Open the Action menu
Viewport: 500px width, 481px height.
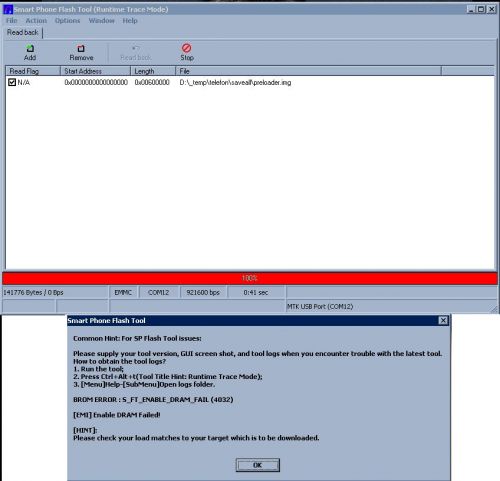click(x=36, y=21)
